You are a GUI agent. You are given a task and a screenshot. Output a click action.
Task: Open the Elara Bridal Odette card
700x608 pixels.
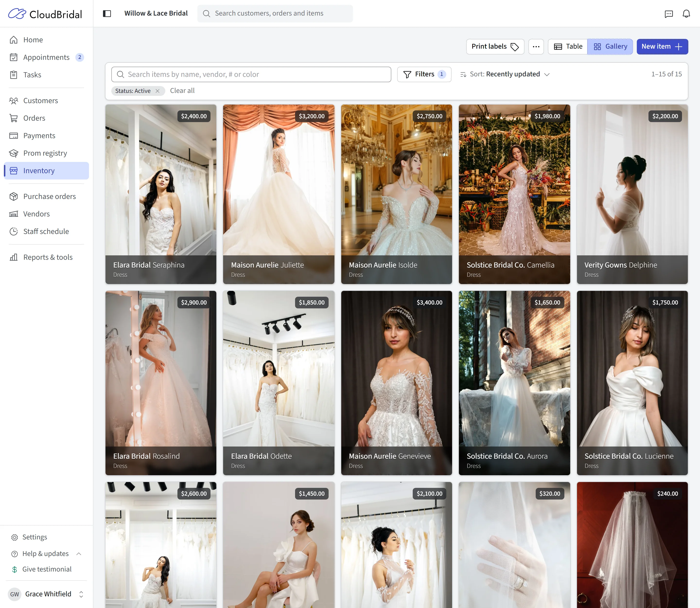279,383
